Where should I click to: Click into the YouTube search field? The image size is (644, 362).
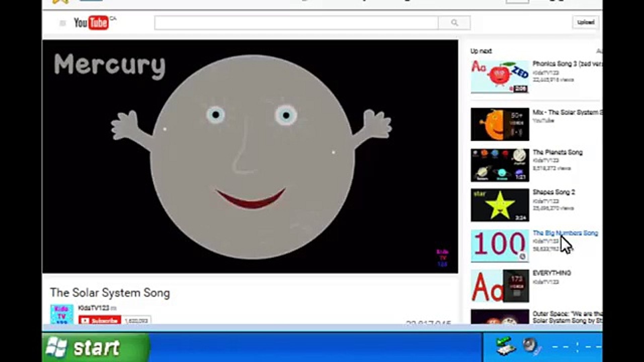coord(295,22)
